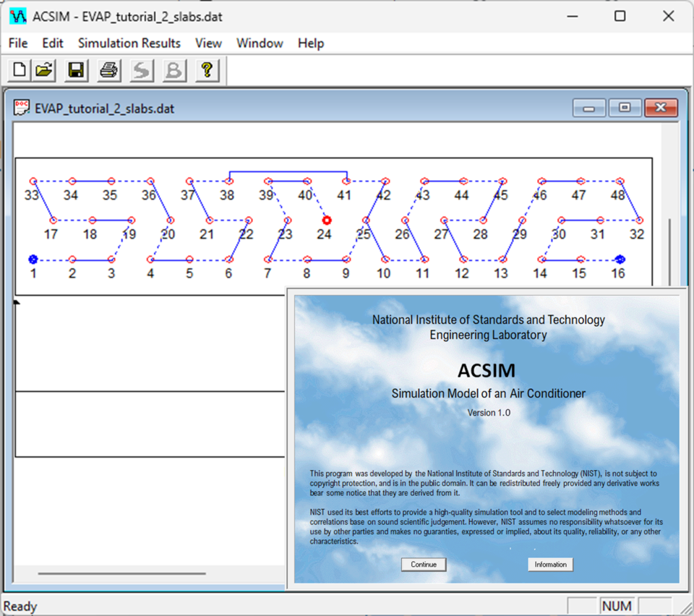694x616 pixels.
Task: Open the Edit menu
Action: (51, 43)
